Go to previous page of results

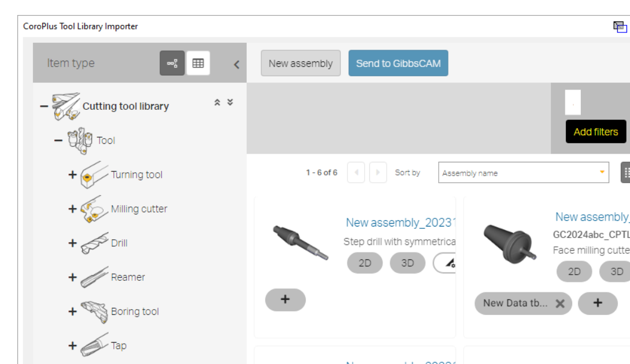click(x=356, y=172)
